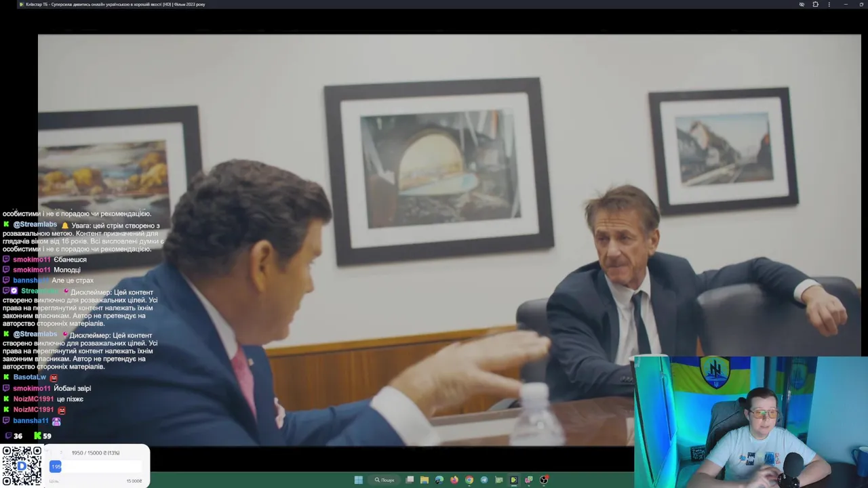This screenshot has height=488, width=868.
Task: Open Task View from the taskbar
Action: tap(410, 480)
